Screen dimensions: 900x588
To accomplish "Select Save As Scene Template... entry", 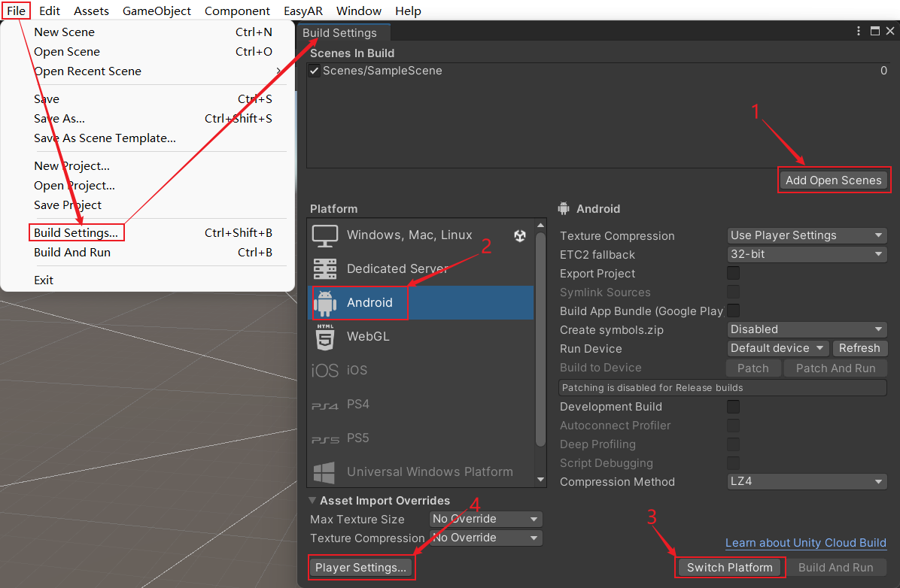I will pos(154,138).
